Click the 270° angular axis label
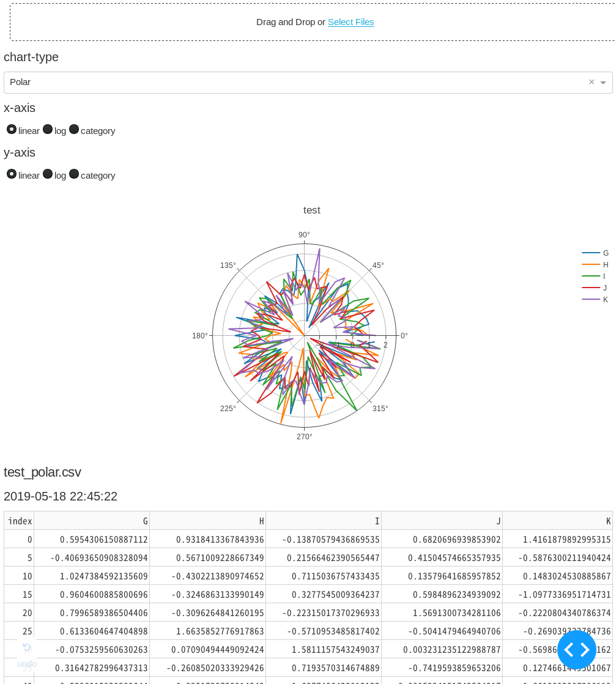The width and height of the screenshot is (616, 684). click(305, 437)
